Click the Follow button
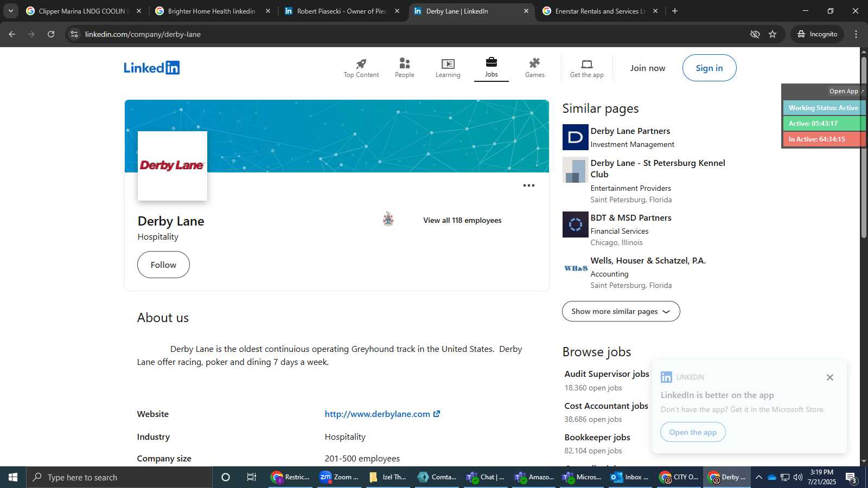868x488 pixels. tap(163, 265)
